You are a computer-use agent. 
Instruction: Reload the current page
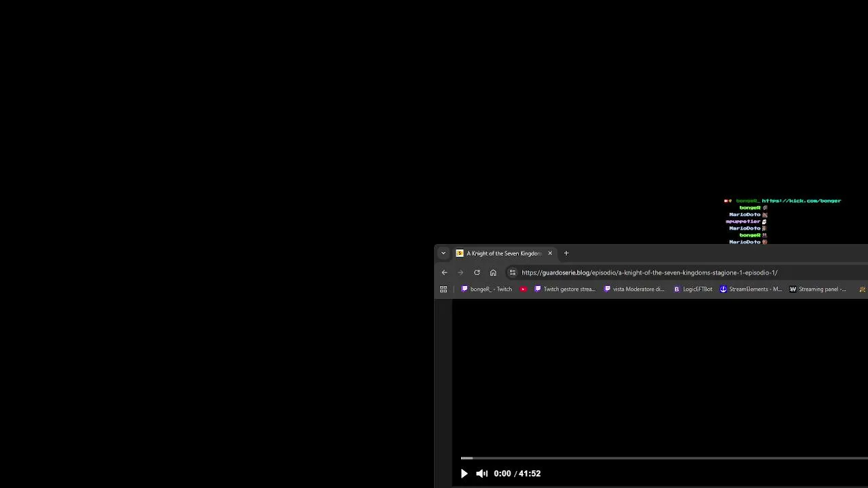pyautogui.click(x=477, y=272)
